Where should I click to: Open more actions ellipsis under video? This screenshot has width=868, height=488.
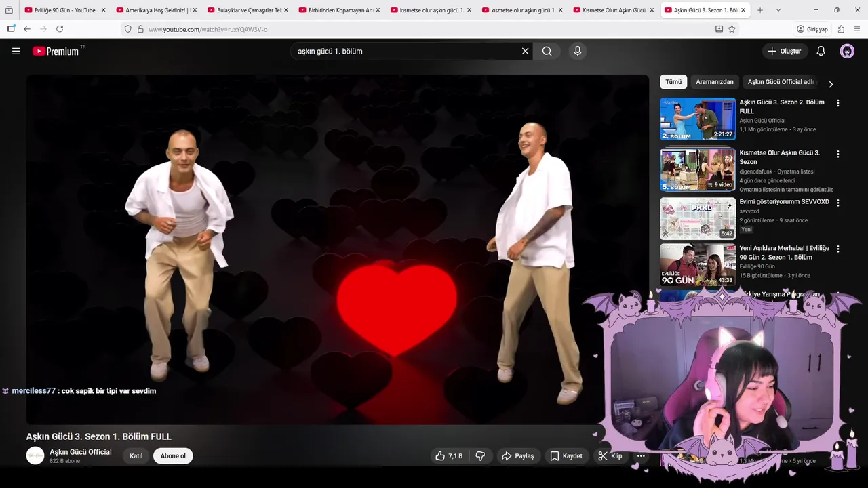pos(641,456)
